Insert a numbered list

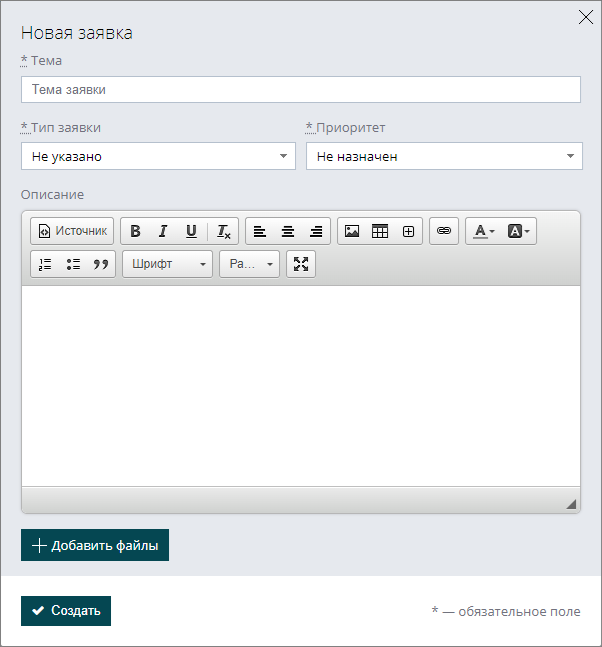[x=45, y=264]
